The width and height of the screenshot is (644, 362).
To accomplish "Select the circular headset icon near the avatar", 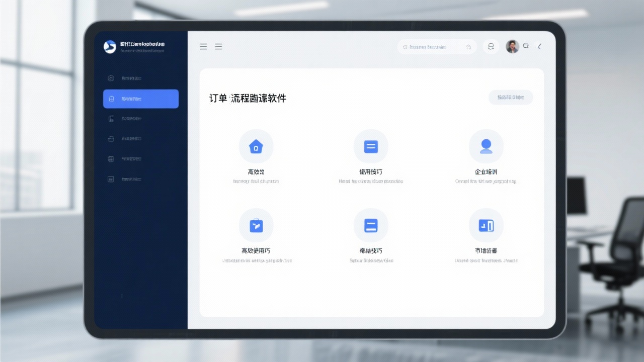I will [491, 46].
